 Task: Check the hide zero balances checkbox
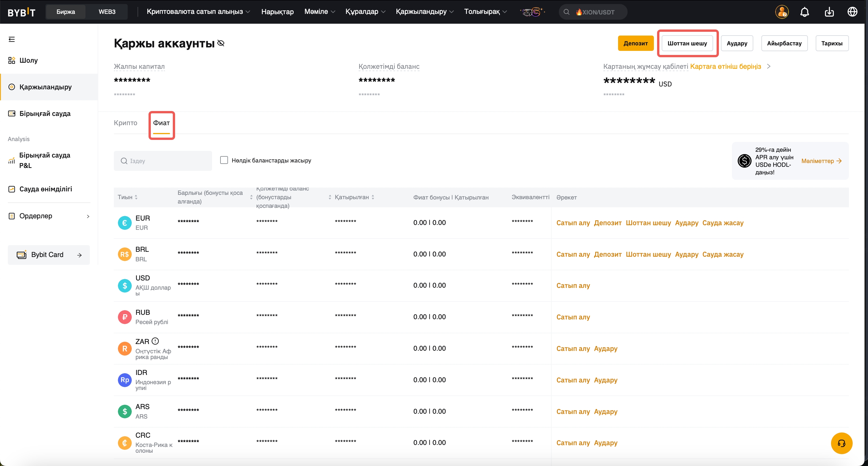[x=224, y=160]
